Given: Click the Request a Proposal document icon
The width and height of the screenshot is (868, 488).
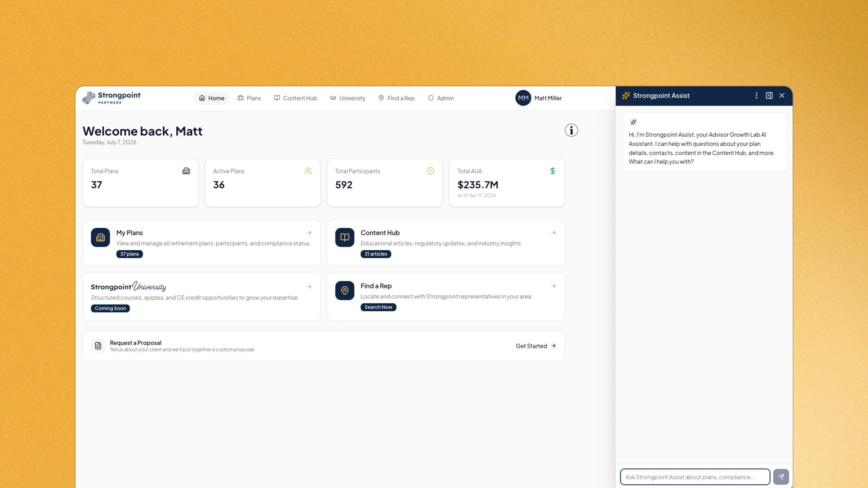Looking at the screenshot, I should 98,346.
